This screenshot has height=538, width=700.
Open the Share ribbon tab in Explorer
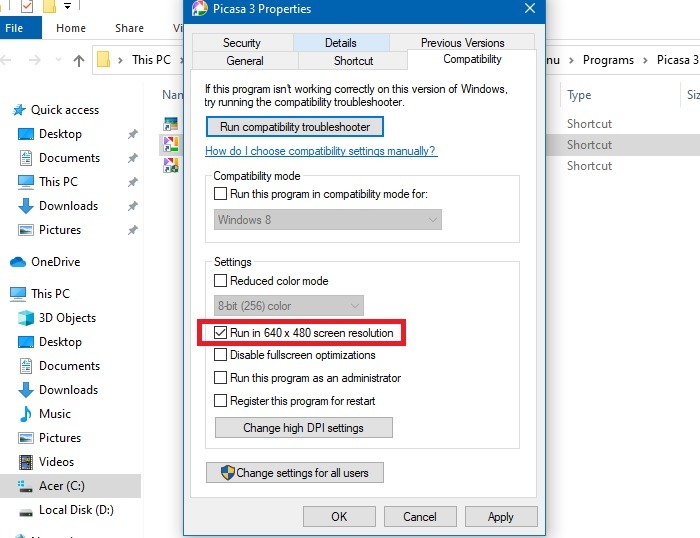[129, 28]
